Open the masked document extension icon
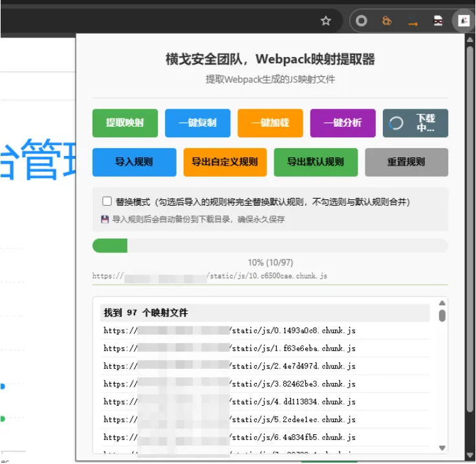476x464 pixels. (438, 21)
